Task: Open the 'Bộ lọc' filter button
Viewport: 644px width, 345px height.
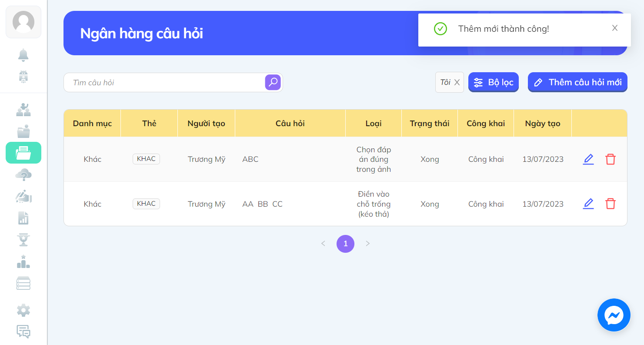Action: pos(494,82)
